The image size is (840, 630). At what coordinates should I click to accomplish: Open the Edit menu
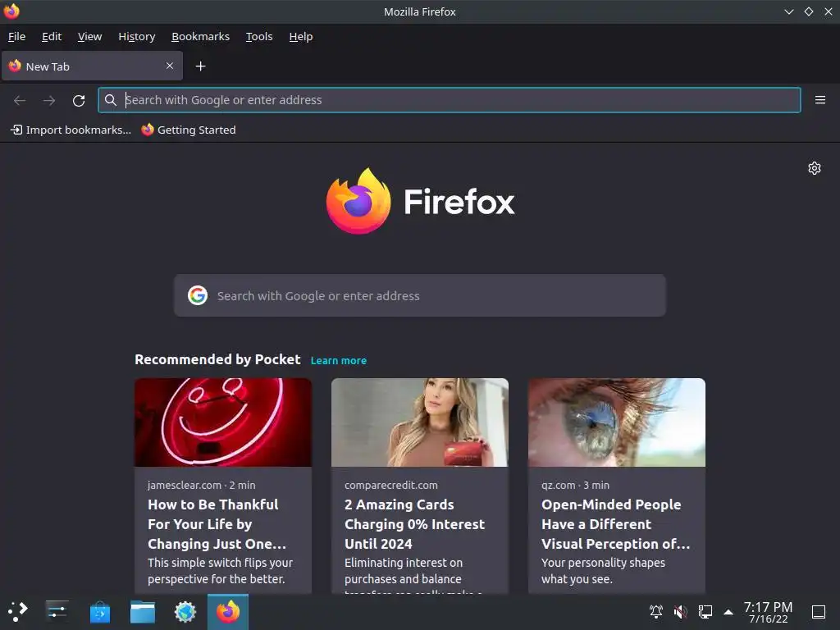(52, 36)
